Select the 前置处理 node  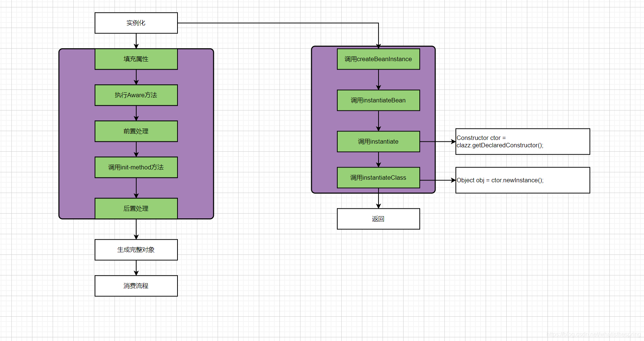(136, 131)
